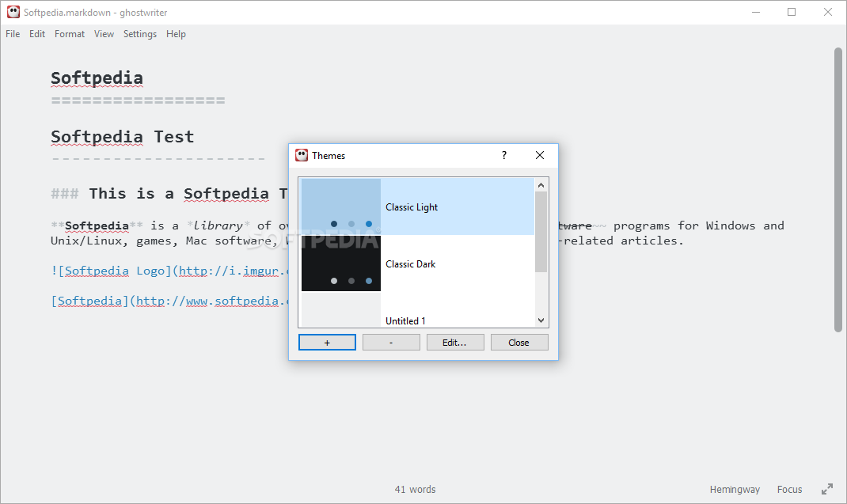
Task: Click the dark dot in Classic Light preview
Action: 334,224
